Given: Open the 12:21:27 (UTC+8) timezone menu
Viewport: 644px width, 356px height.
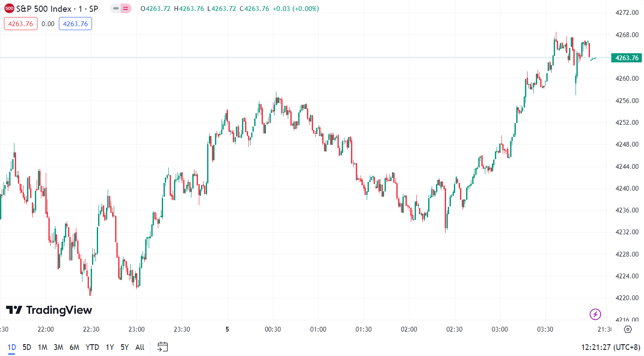Looking at the screenshot, I should click(610, 347).
